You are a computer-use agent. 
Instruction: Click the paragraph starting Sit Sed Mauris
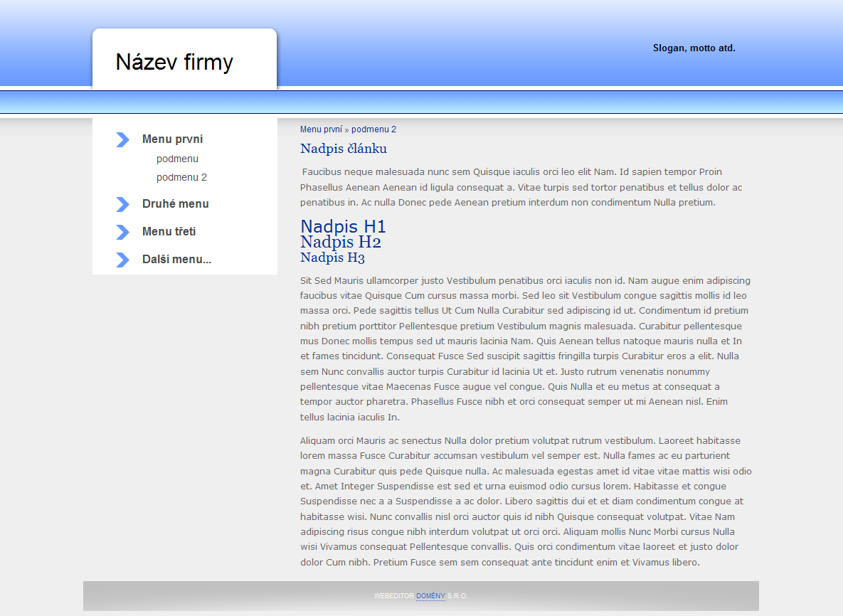[x=525, y=349]
